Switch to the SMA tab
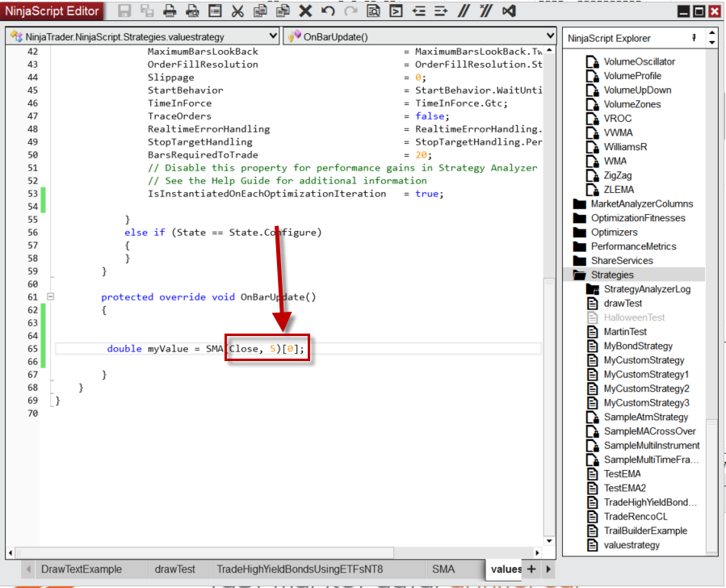This screenshot has height=588, width=726. pyautogui.click(x=443, y=569)
